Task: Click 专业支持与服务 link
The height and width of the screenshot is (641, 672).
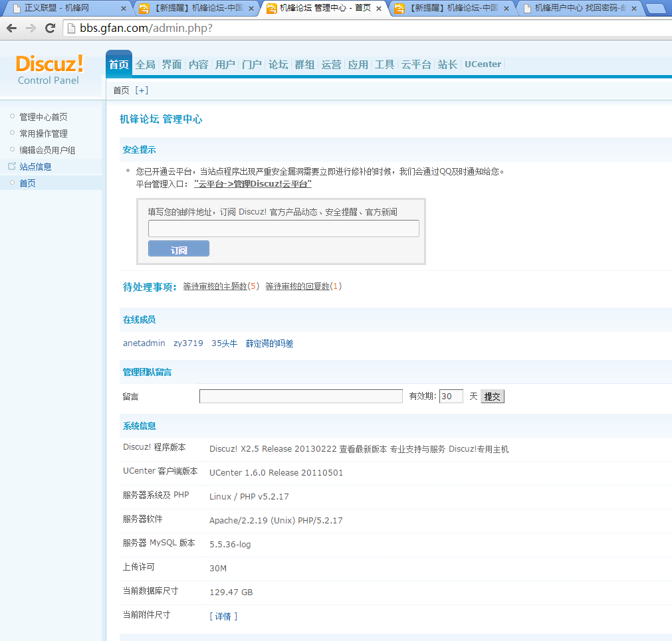Action: tap(417, 449)
